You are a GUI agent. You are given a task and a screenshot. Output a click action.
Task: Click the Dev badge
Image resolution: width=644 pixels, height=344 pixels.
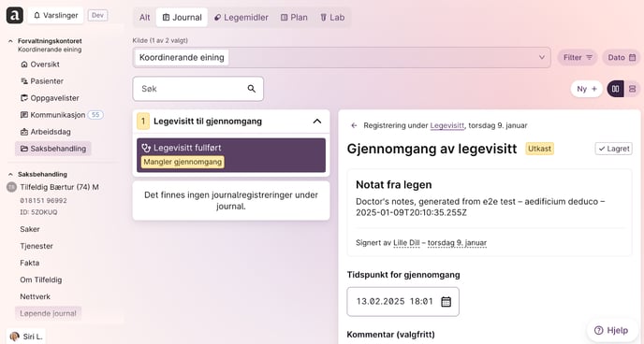(x=97, y=16)
